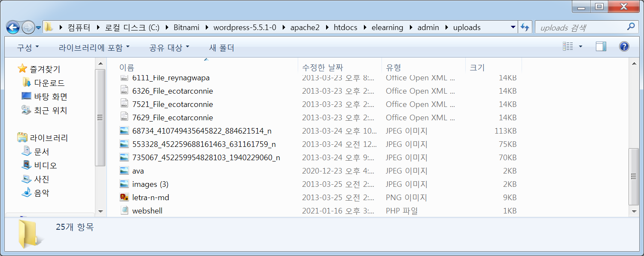Click htdocs in the address path
This screenshot has width=644, height=256.
click(x=345, y=27)
